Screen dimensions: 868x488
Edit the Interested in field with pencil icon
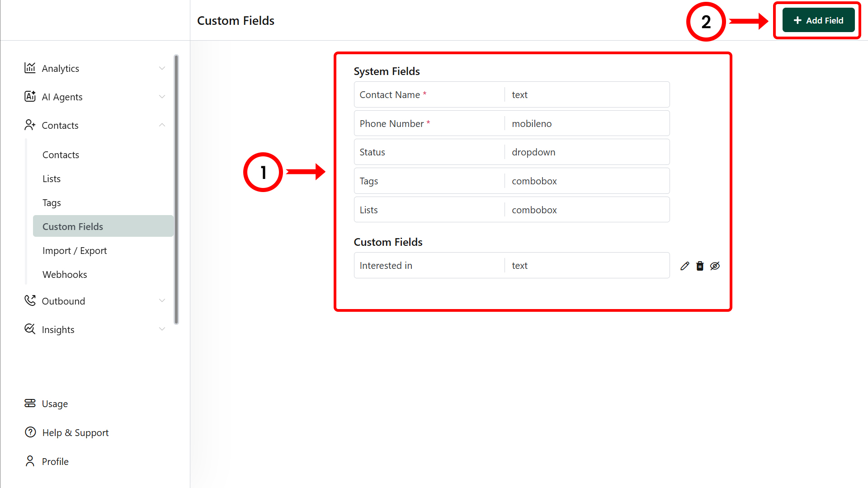685,266
